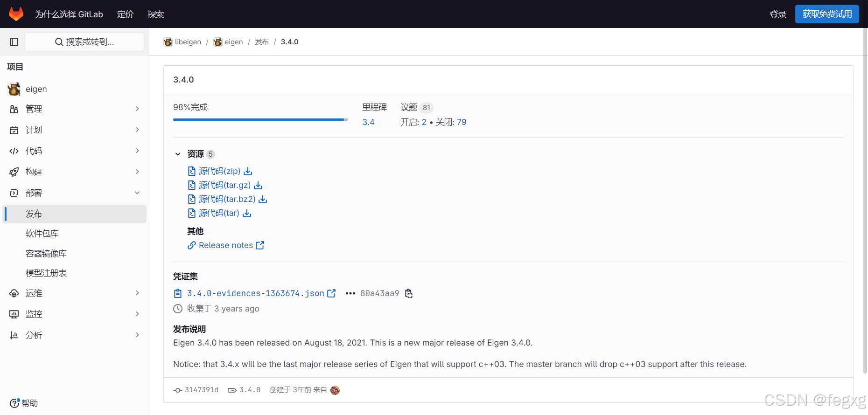Click the GitLab fox logo
The height and width of the screenshot is (415, 868).
pos(16,14)
